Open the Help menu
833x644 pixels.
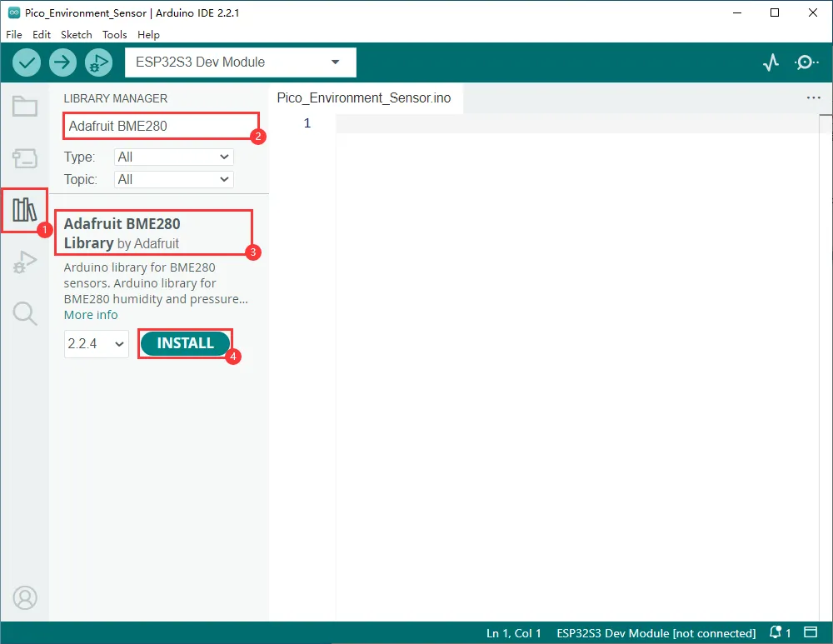tap(148, 34)
